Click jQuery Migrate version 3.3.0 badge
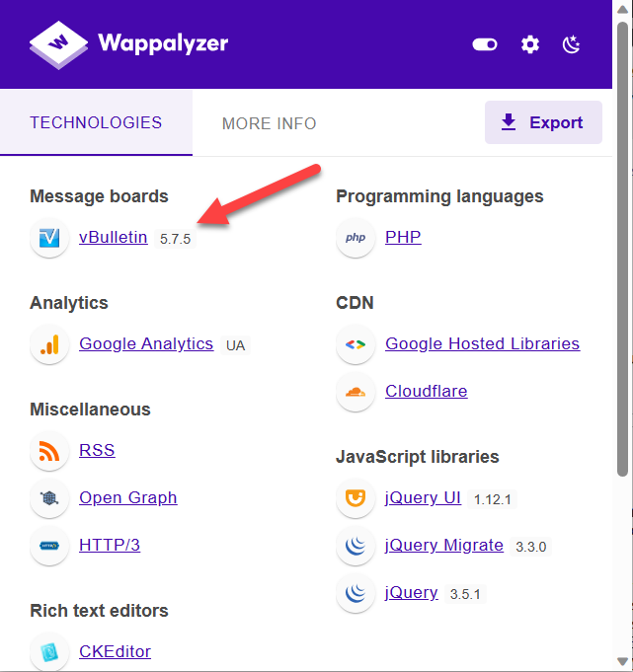Image resolution: width=633 pixels, height=672 pixels. pos(530,547)
